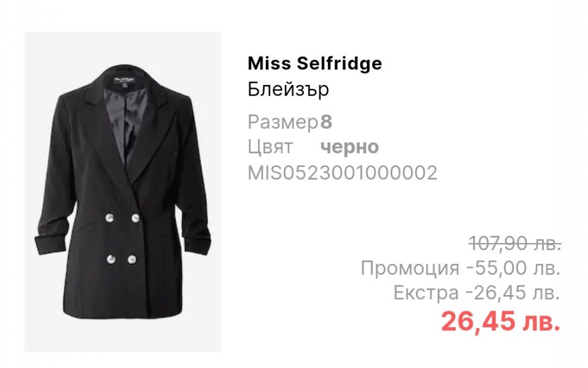Viewport: 588px width, 368px height.
Task: Click the size value 8
Action: click(x=326, y=122)
